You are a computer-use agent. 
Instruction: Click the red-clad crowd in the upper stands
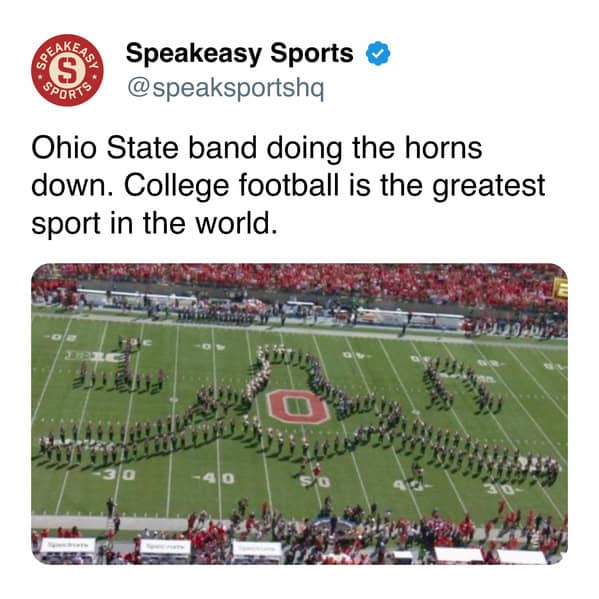(300, 281)
